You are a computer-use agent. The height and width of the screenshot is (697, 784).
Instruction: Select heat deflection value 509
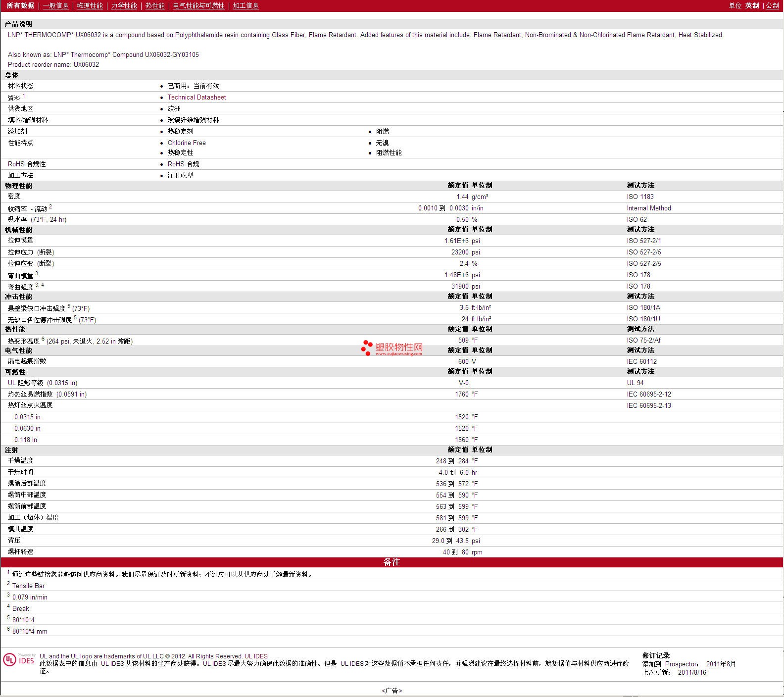(463, 340)
